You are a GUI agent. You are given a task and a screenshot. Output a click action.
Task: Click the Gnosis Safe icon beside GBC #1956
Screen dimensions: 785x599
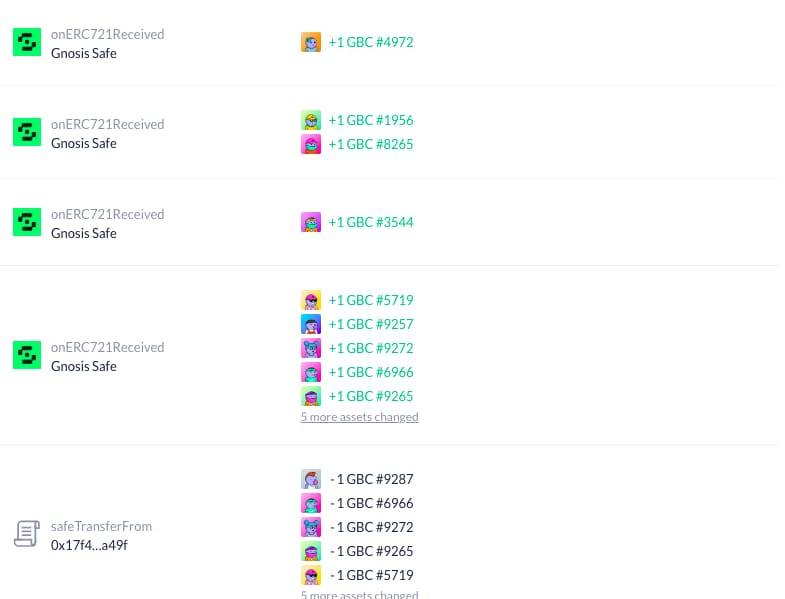(27, 132)
